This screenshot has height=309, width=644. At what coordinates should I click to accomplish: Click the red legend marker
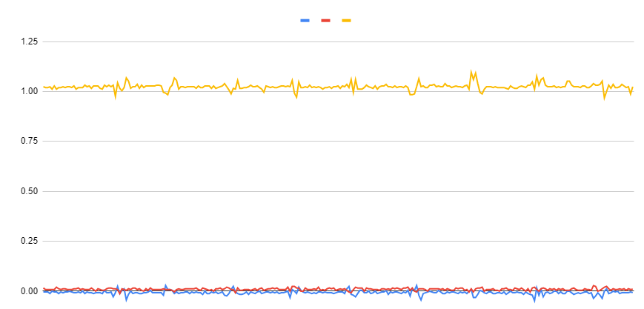325,21
